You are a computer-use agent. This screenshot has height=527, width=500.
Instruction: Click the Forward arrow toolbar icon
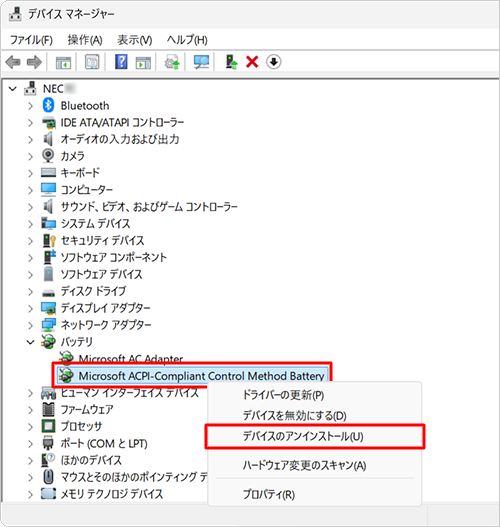pyautogui.click(x=34, y=62)
